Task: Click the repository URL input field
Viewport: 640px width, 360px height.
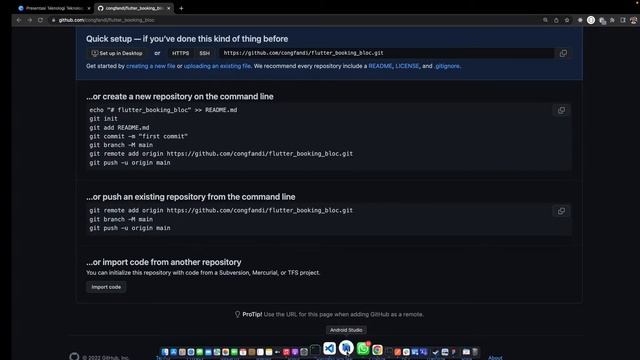Action: (386, 53)
